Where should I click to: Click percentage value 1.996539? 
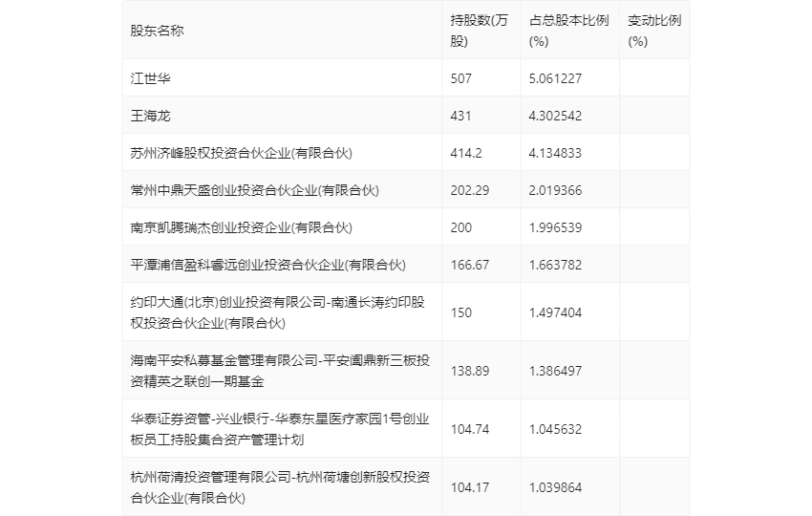click(x=555, y=227)
